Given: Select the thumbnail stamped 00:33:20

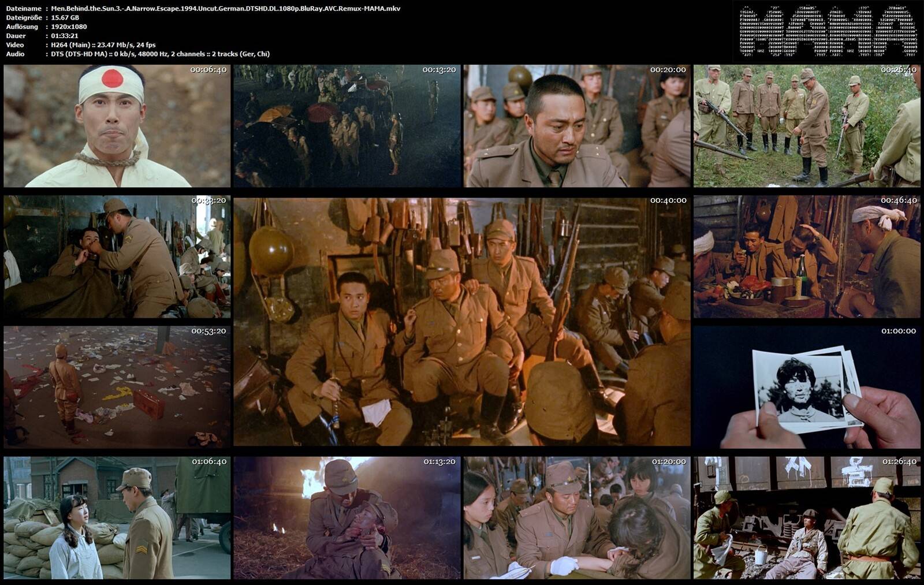Looking at the screenshot, I should pyautogui.click(x=117, y=256).
